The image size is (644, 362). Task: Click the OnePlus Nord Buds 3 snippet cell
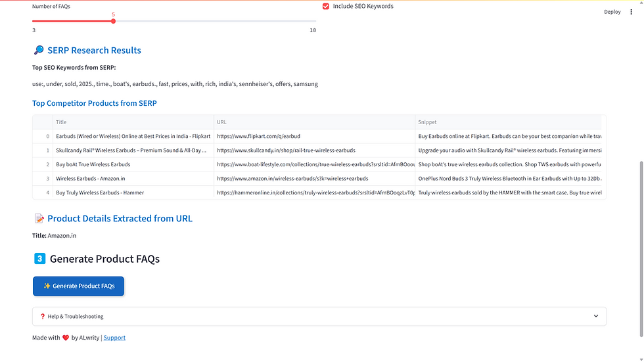(508, 179)
